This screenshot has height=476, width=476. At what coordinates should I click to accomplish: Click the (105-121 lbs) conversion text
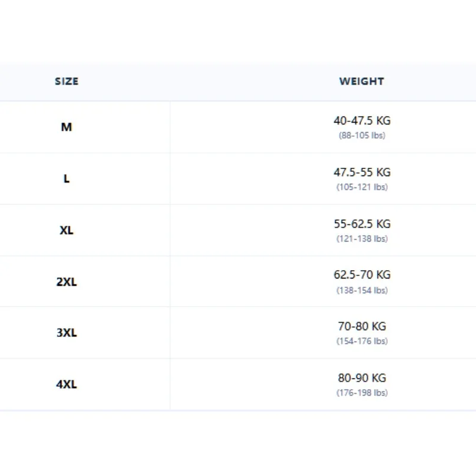(x=362, y=187)
